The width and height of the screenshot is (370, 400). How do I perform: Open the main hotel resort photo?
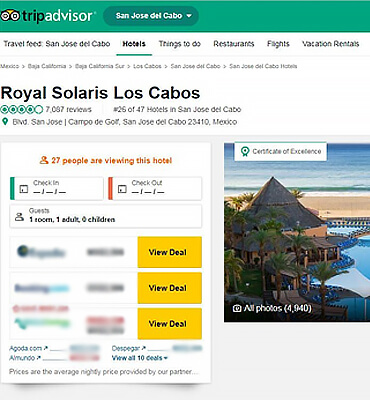point(297,232)
